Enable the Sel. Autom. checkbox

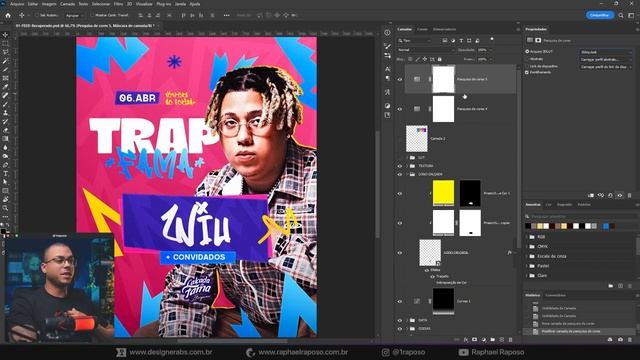coord(37,16)
